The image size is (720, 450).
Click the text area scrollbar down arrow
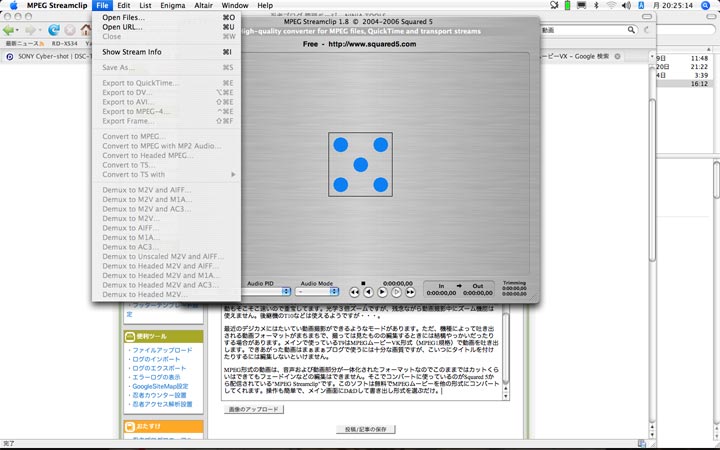[506, 396]
